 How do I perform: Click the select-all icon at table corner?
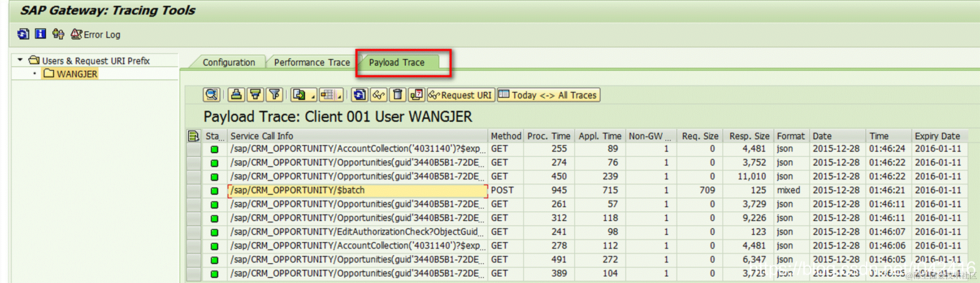(x=193, y=136)
